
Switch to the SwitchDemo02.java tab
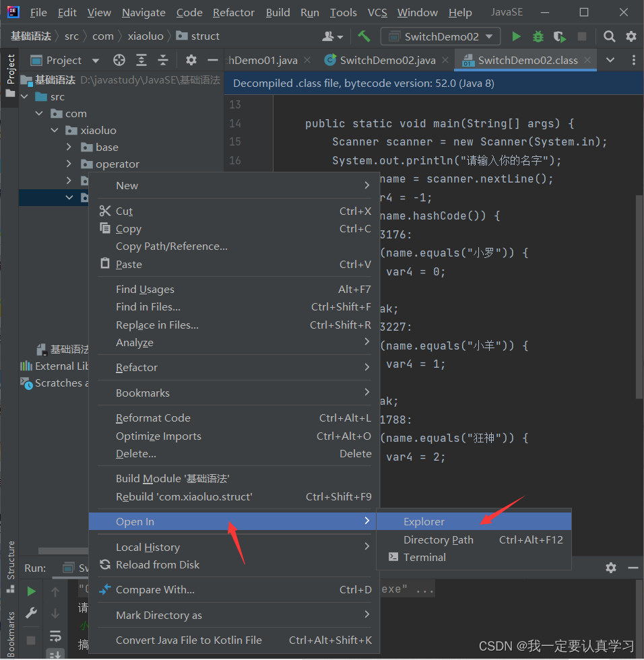[x=387, y=60]
